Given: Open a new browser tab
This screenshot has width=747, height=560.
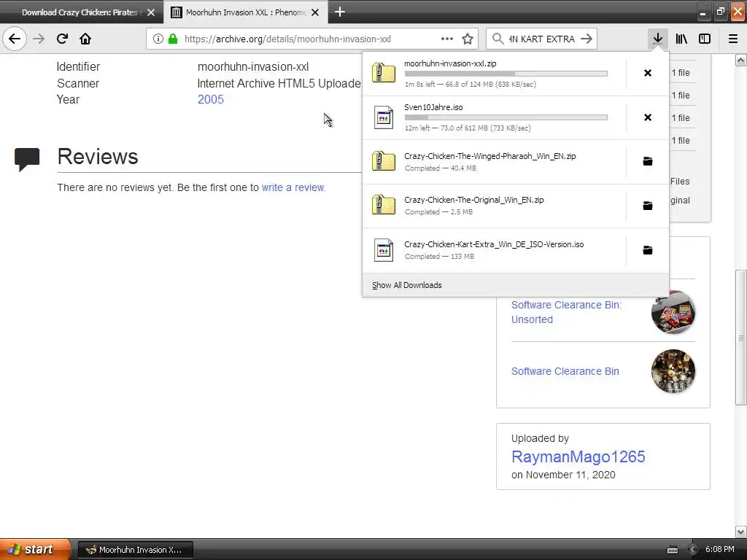Looking at the screenshot, I should tap(340, 12).
